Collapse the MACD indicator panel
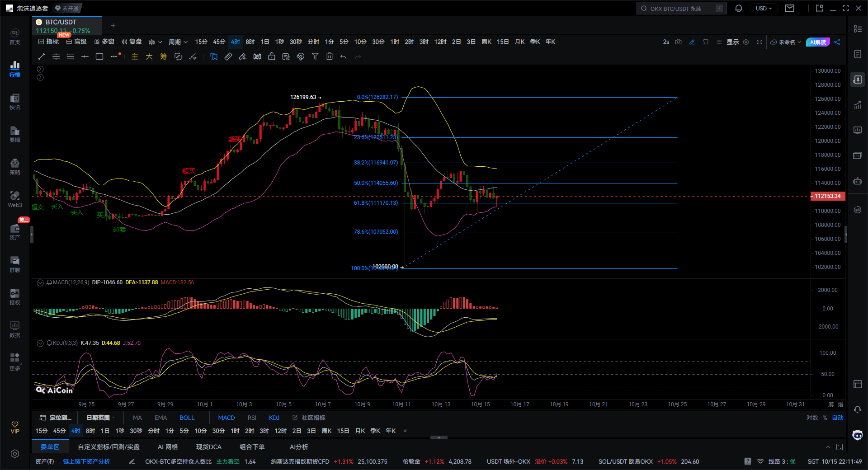 [x=40, y=282]
